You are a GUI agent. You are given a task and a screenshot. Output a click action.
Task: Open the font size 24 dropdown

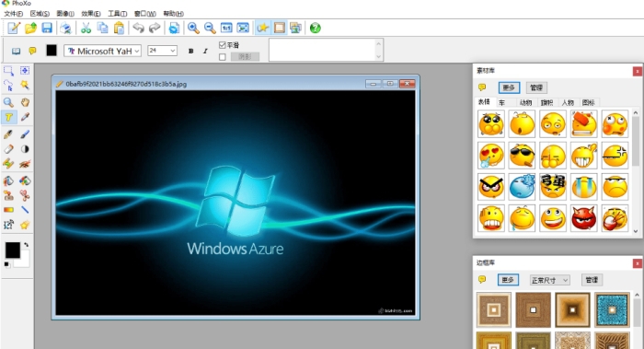(162, 51)
